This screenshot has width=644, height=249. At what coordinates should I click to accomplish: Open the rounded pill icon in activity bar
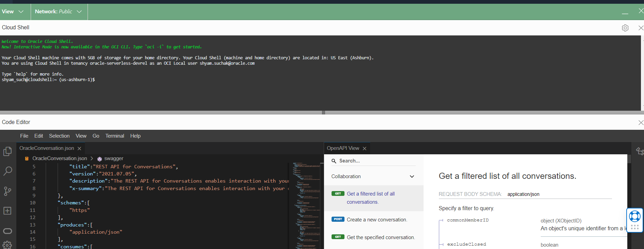7,231
